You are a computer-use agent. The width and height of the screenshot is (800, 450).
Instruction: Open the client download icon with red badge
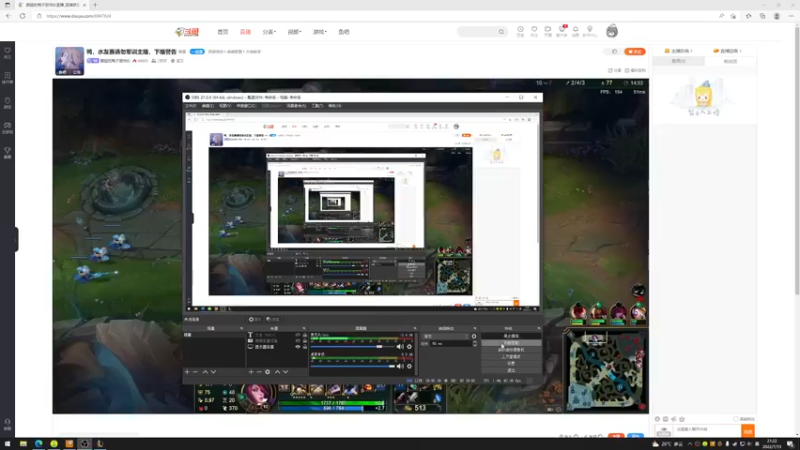562,31
